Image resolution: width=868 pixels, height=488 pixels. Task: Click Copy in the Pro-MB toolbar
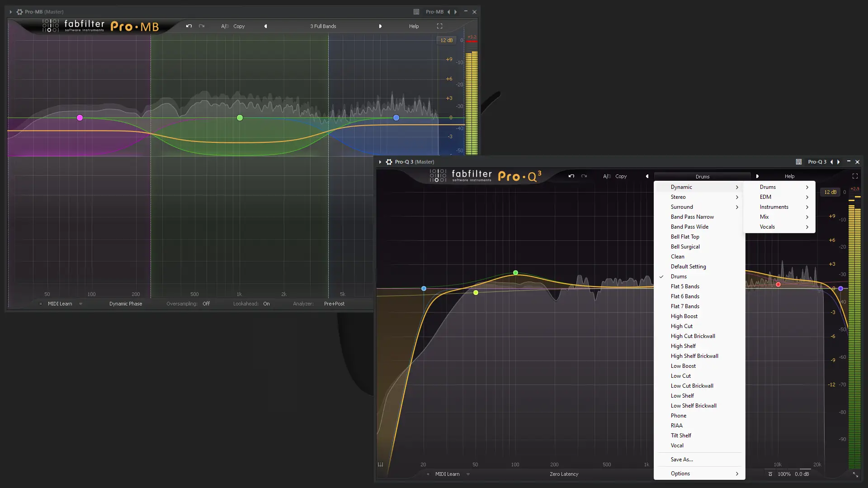click(240, 26)
